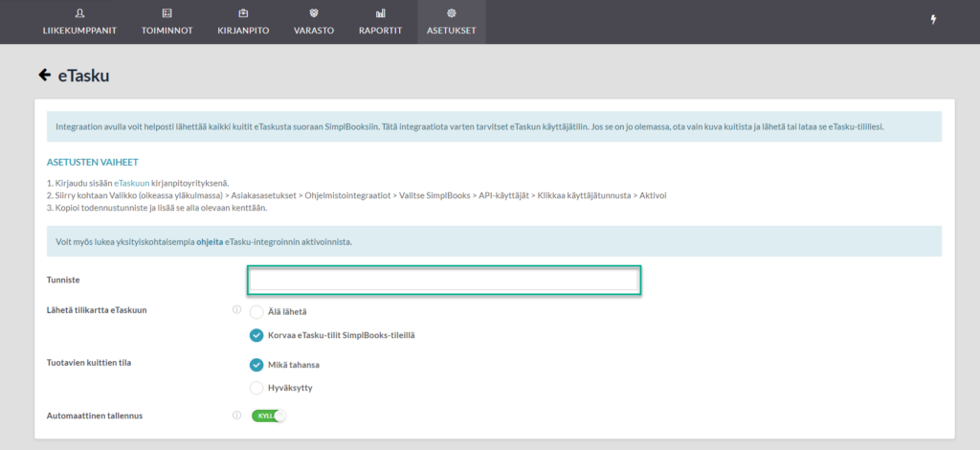Select the Älä lähetä radio option
Image resolution: width=980 pixels, height=450 pixels.
[256, 312]
